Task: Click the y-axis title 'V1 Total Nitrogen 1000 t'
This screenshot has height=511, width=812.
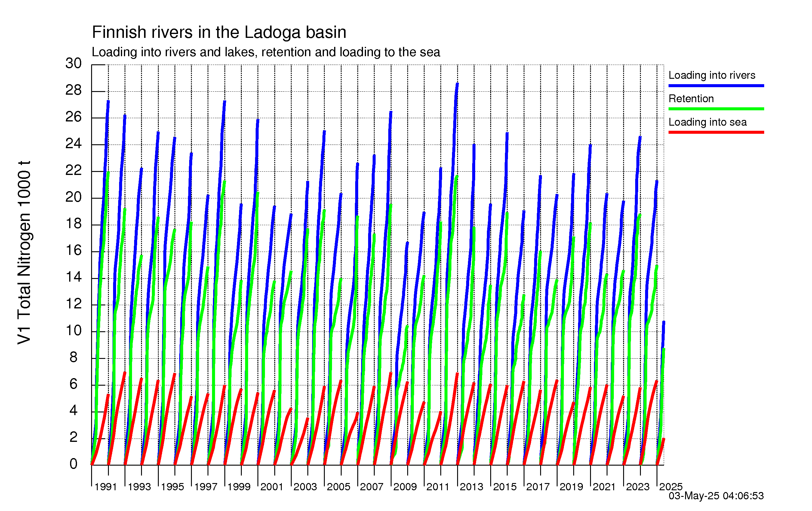Action: coord(24,252)
